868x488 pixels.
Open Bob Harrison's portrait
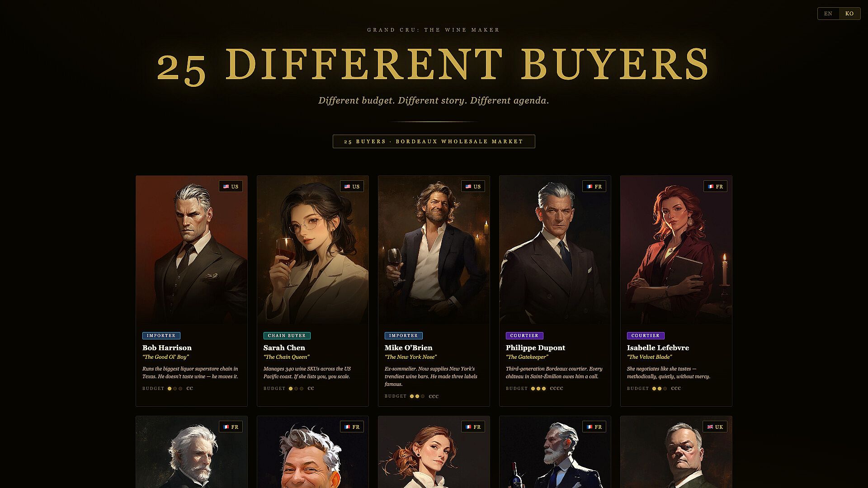[x=192, y=250]
